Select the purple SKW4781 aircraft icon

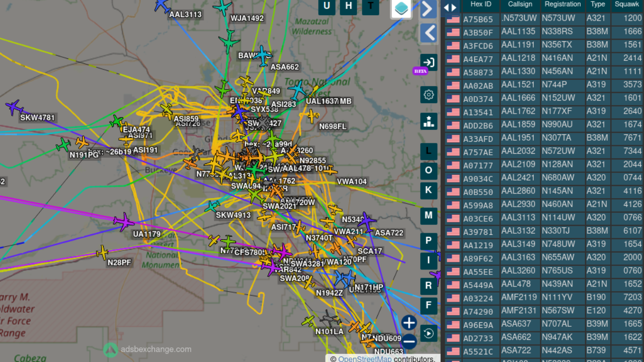tap(15, 107)
